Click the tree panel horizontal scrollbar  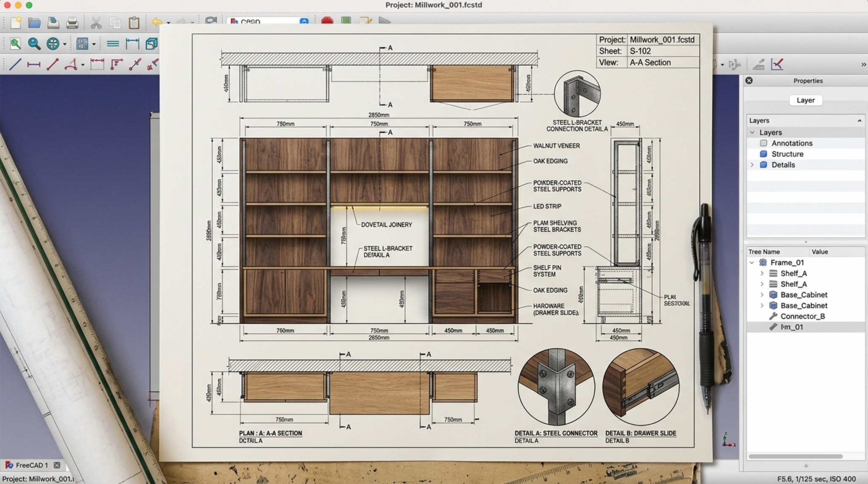coord(796,456)
